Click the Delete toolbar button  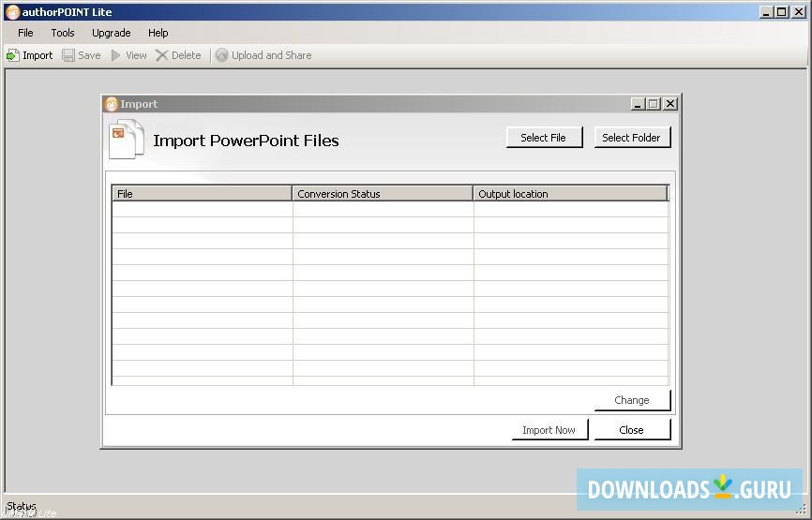point(178,55)
